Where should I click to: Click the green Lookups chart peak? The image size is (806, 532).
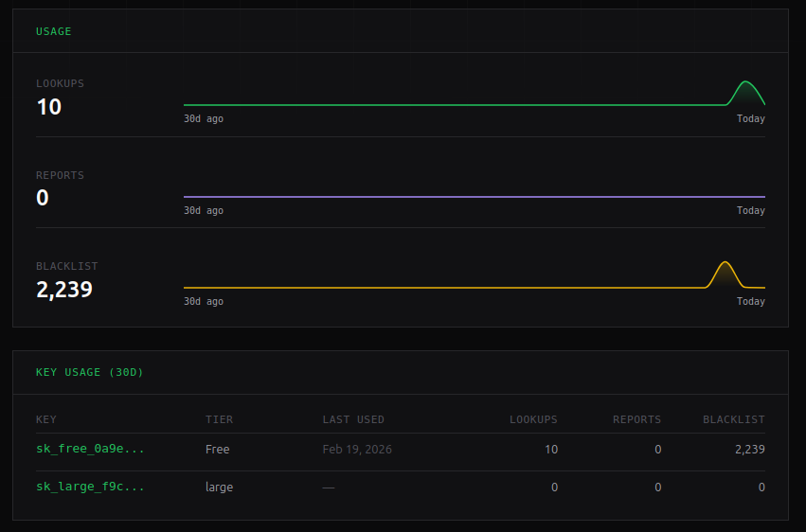[745, 82]
